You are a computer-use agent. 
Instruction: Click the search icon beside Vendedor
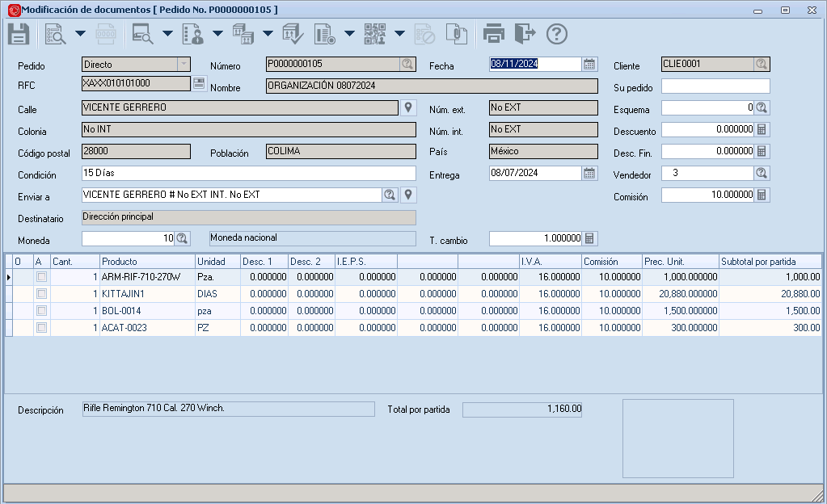click(x=762, y=173)
